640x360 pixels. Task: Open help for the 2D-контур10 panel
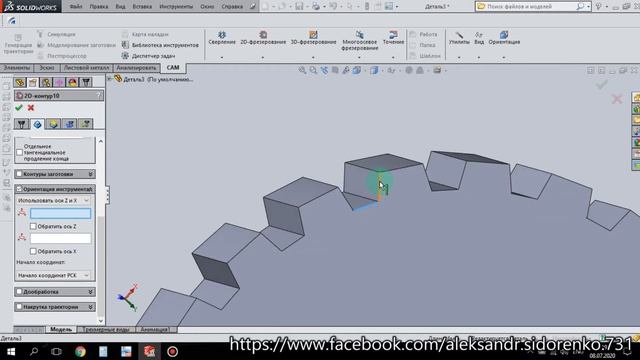[x=99, y=96]
